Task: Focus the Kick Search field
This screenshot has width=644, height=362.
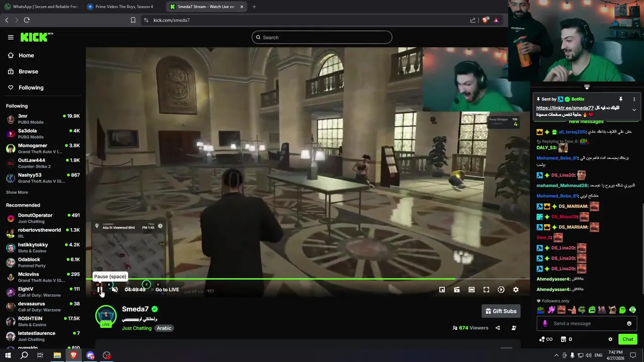Action: [322, 37]
